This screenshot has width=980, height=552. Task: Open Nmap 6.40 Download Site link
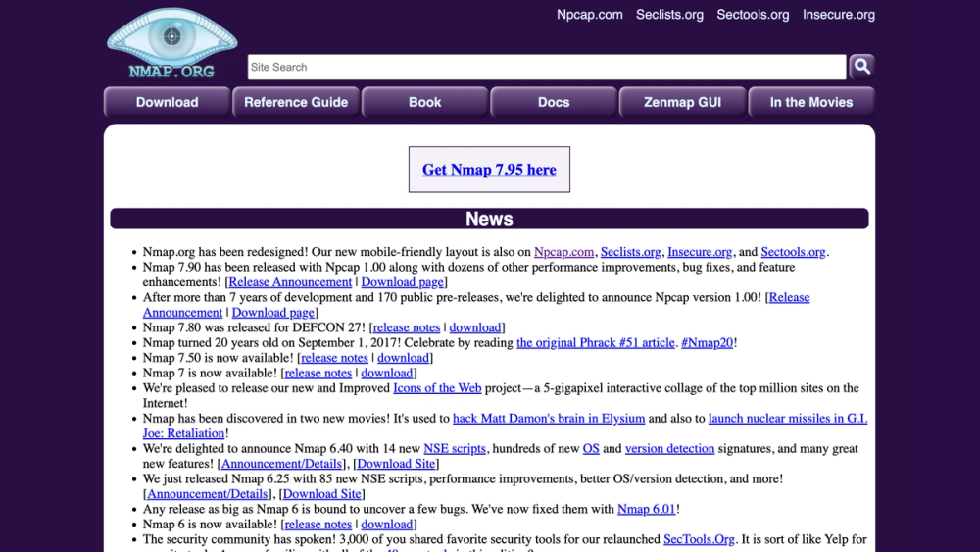tap(396, 464)
